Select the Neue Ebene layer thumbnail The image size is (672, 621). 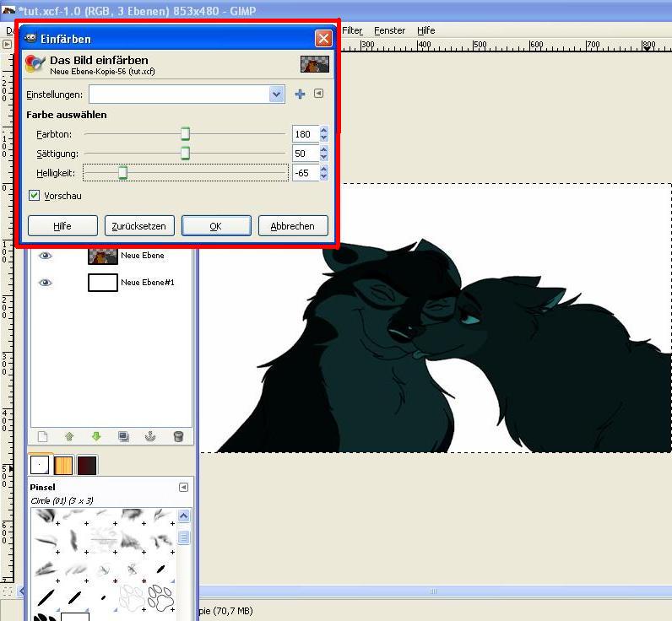(x=103, y=256)
